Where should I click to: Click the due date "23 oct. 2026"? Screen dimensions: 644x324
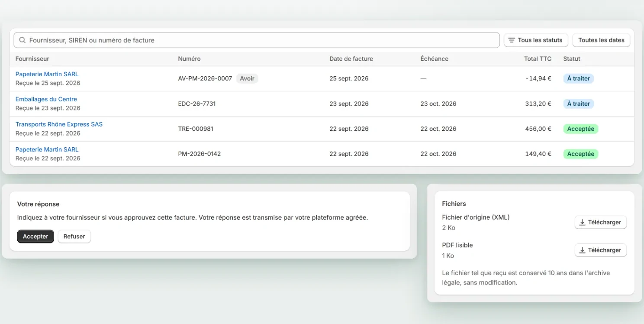pos(438,104)
